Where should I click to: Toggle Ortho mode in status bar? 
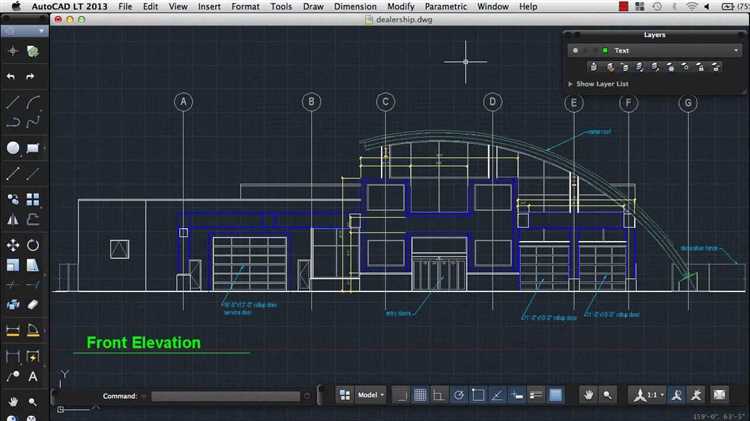(439, 395)
